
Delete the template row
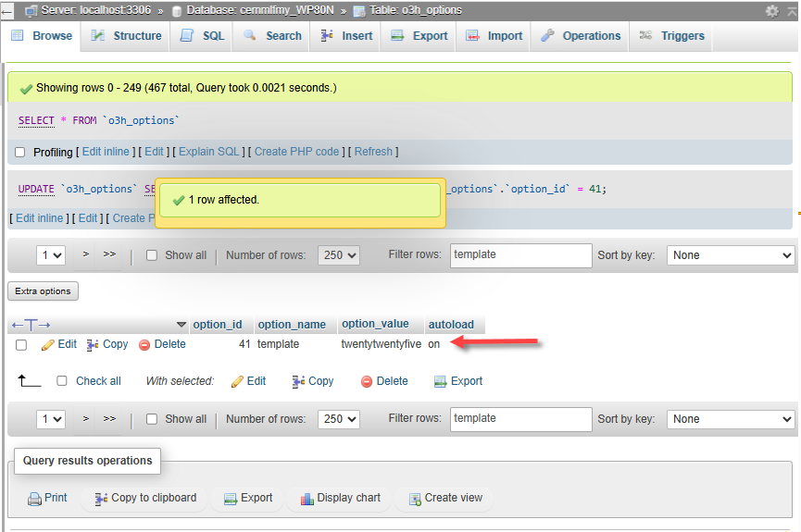[x=162, y=344]
